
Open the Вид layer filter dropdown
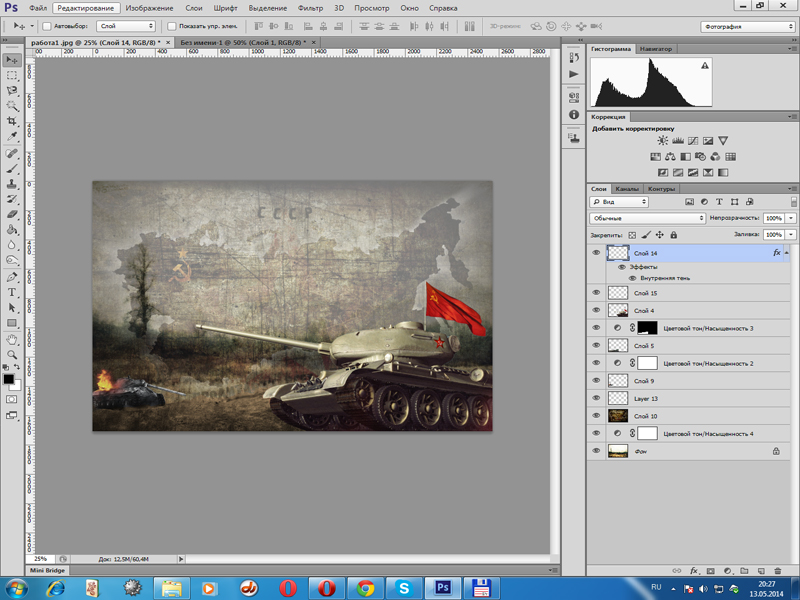tap(619, 202)
